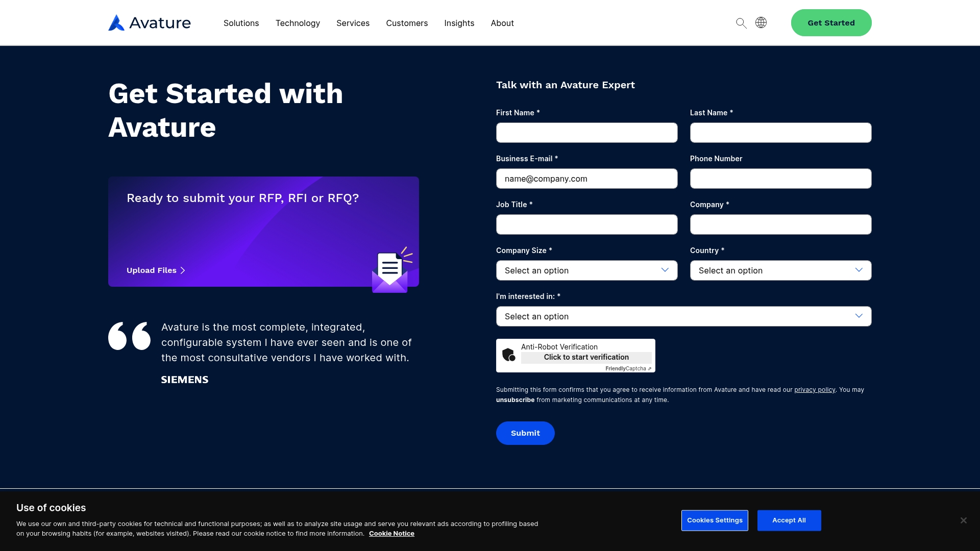Expand the Company Size dropdown
Viewport: 980px width, 551px height.
click(586, 270)
